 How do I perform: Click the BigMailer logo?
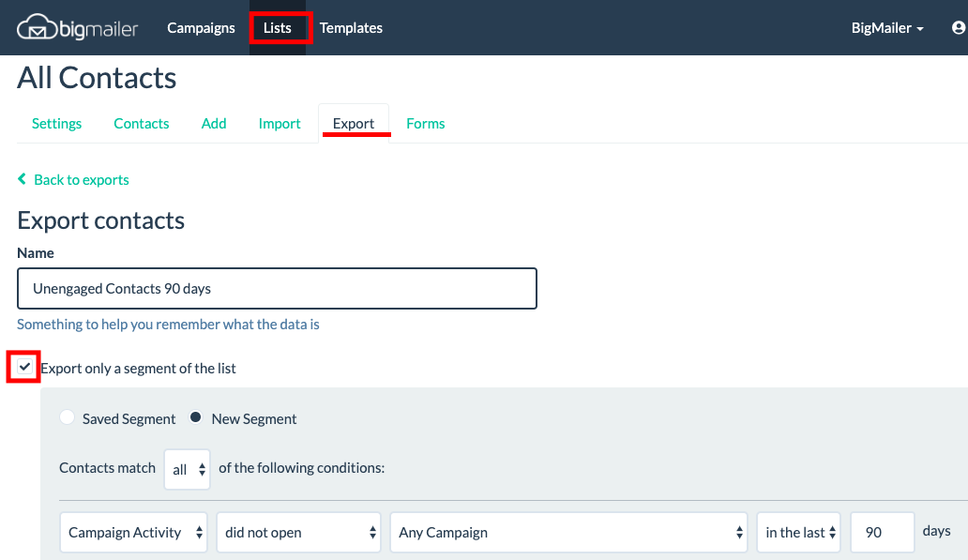click(77, 28)
